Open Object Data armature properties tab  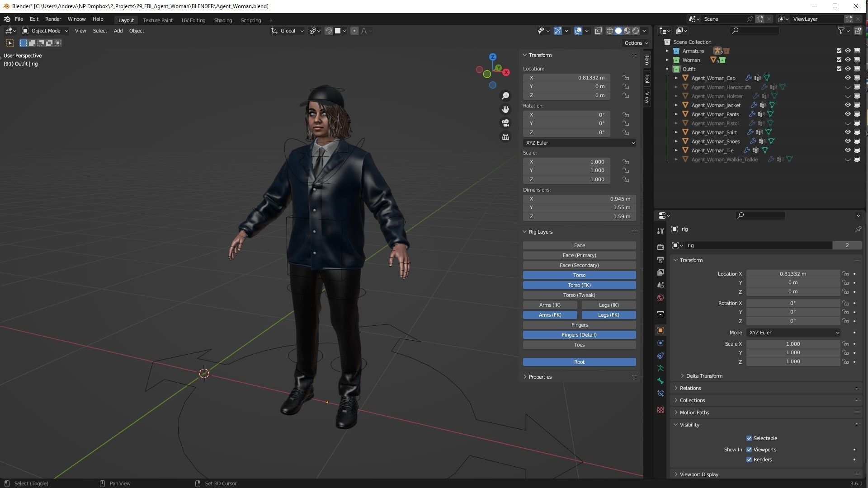[x=660, y=368]
